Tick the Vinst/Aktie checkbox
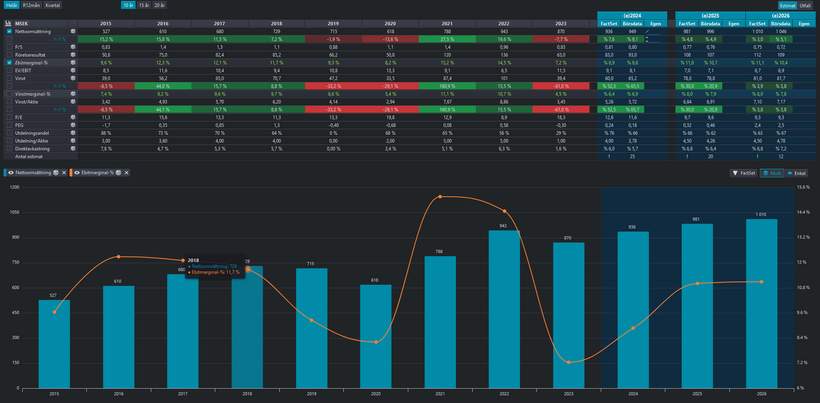Image resolution: width=820 pixels, height=403 pixels. [x=9, y=101]
